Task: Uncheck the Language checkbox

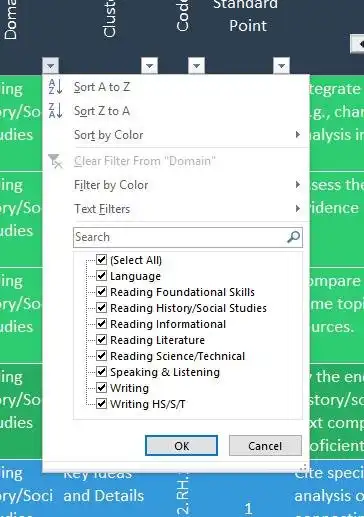Action: click(x=101, y=276)
